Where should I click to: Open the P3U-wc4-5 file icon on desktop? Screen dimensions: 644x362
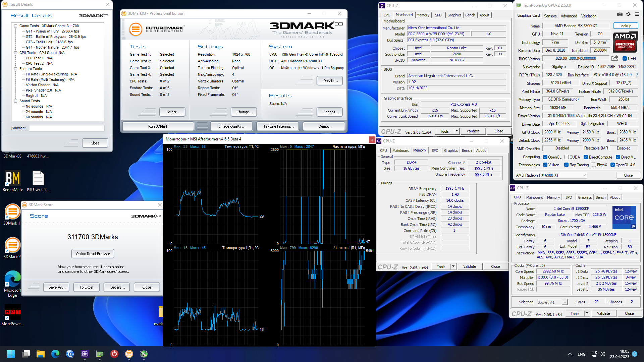[x=38, y=181]
